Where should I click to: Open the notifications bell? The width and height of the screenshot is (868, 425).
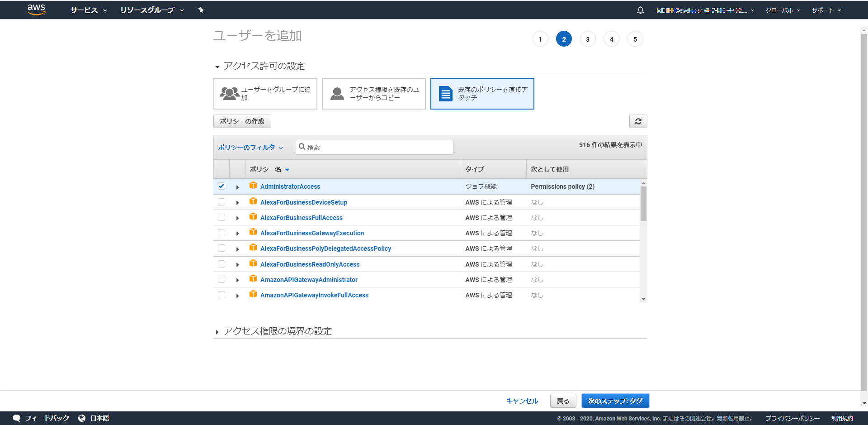point(640,10)
